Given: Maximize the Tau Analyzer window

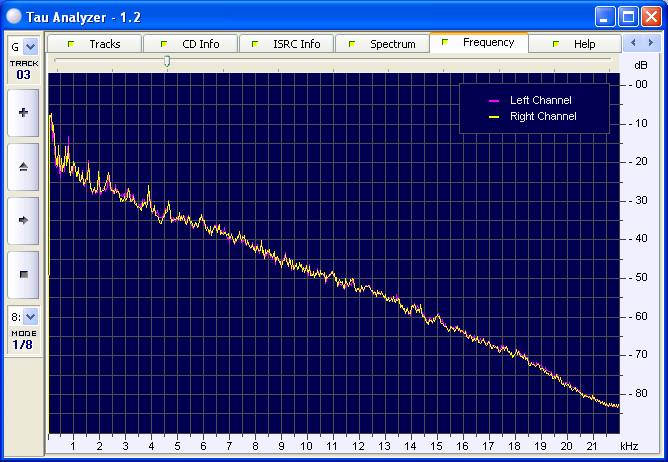Looking at the screenshot, I should tap(627, 16).
